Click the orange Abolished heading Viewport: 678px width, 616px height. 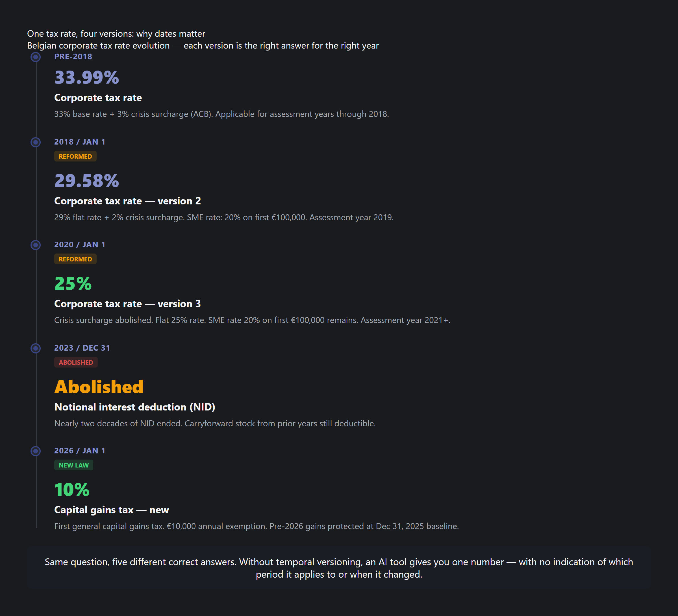pyautogui.click(x=99, y=386)
